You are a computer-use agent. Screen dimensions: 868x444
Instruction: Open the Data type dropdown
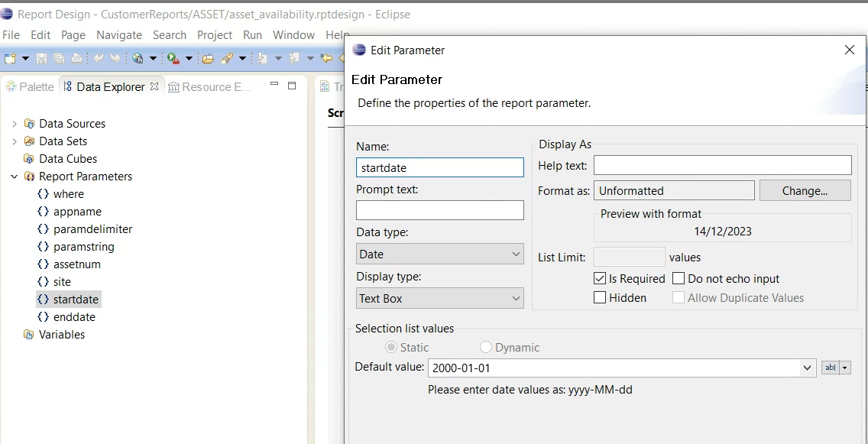440,254
